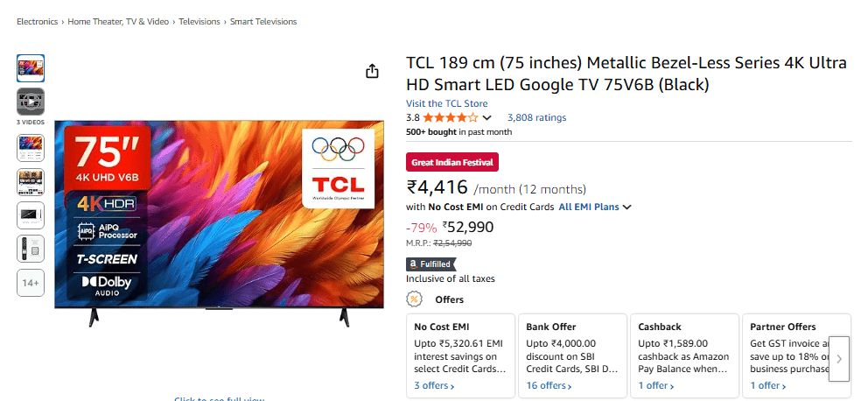Click the orange Offers percent badge icon

pos(415,299)
